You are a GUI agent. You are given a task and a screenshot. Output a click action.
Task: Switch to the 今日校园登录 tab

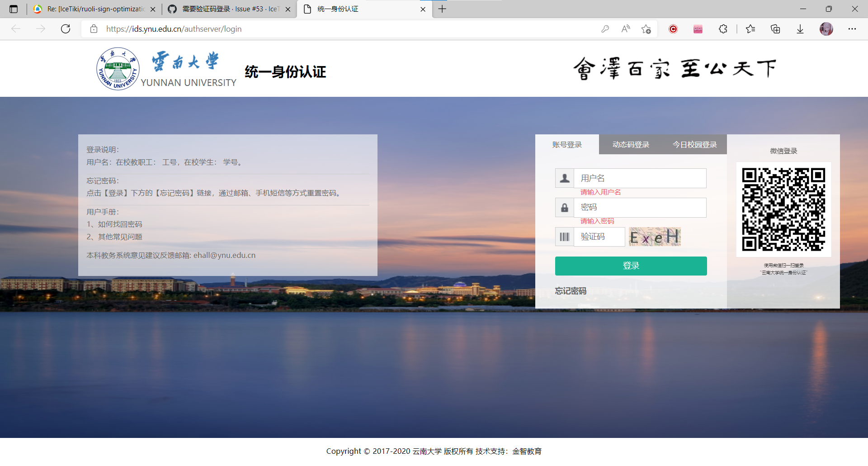click(x=694, y=144)
